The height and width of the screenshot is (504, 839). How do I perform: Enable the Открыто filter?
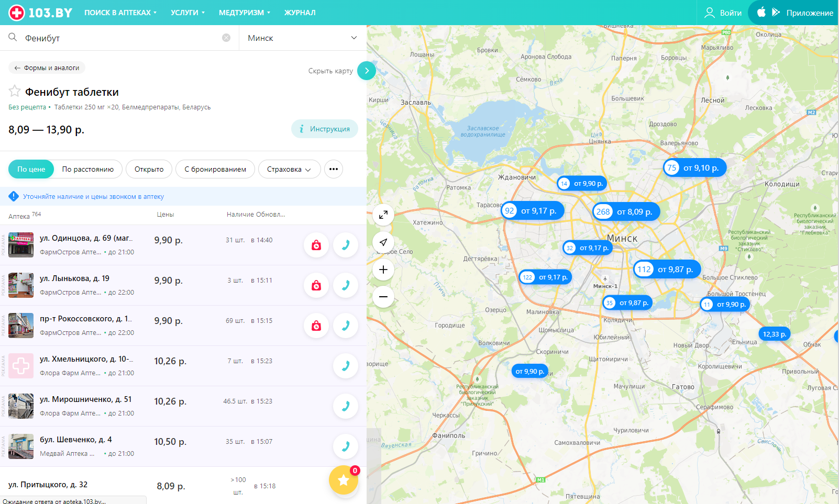(x=149, y=169)
